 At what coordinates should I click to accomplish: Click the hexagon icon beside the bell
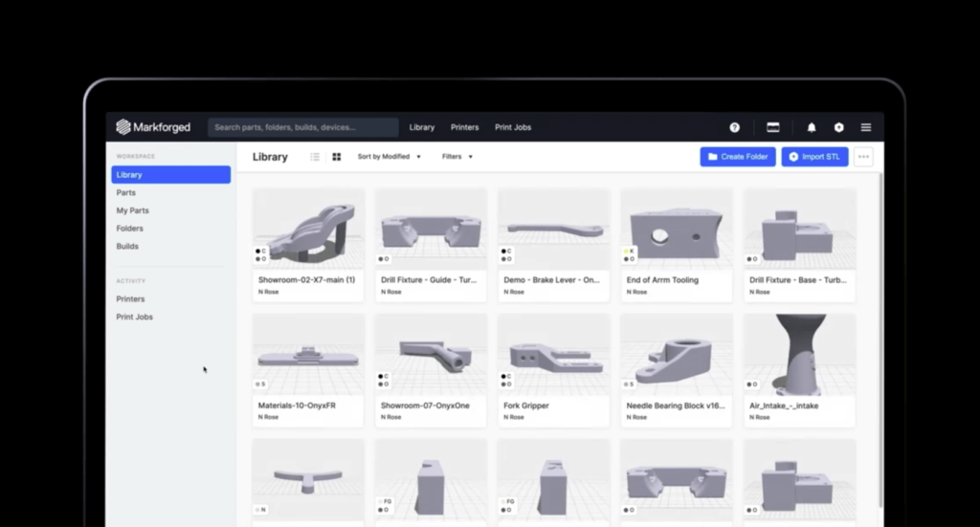click(x=838, y=127)
